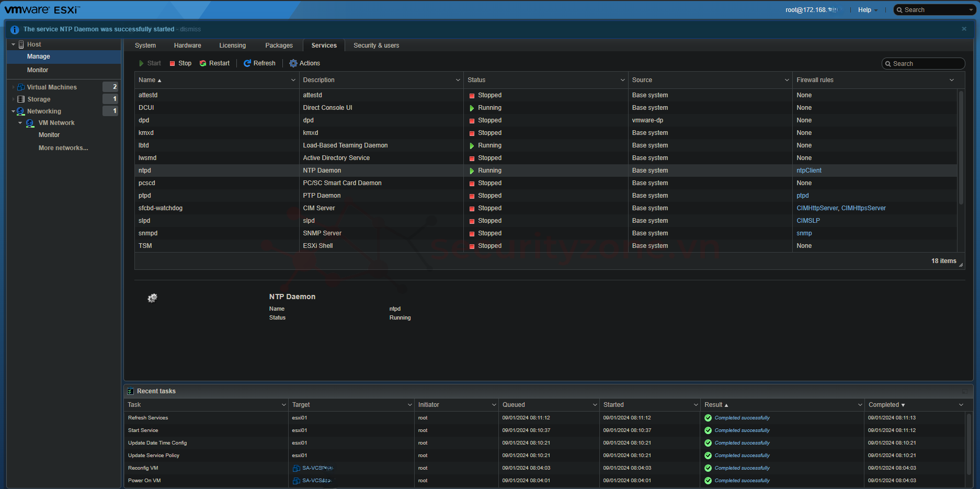Select the sfcbd-watchdog service row
This screenshot has width=980, height=489.
click(546, 208)
